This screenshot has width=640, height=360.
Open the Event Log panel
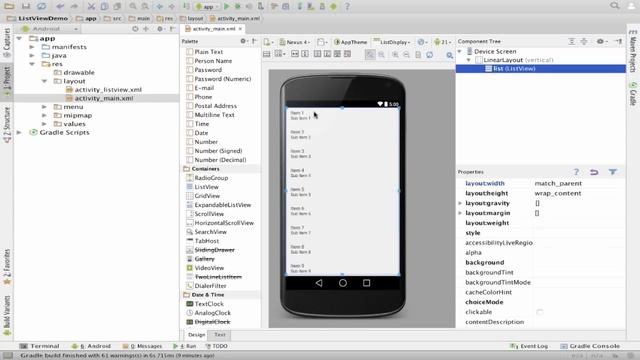(x=529, y=346)
